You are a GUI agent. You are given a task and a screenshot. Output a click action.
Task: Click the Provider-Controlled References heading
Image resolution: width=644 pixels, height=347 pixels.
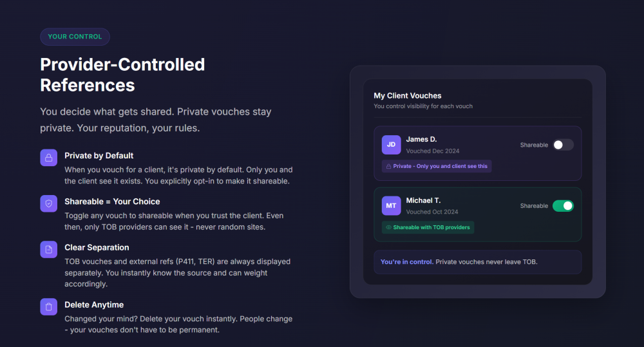[122, 75]
